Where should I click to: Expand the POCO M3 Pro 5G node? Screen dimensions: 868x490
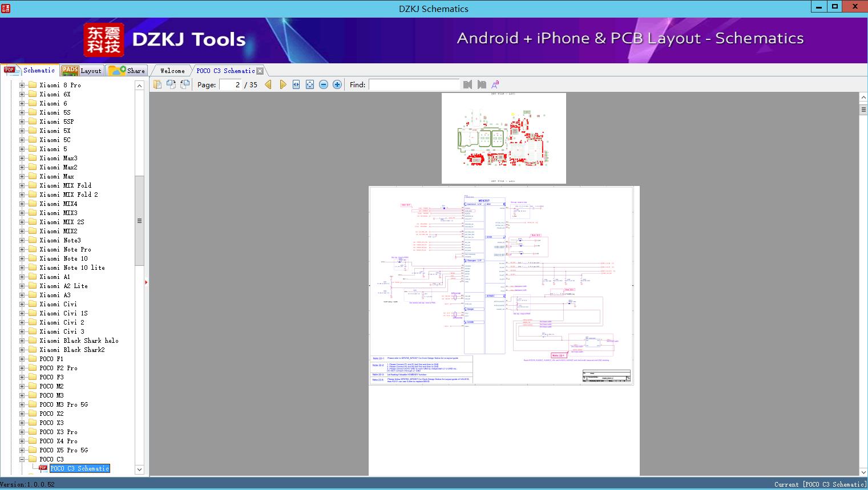(22, 404)
